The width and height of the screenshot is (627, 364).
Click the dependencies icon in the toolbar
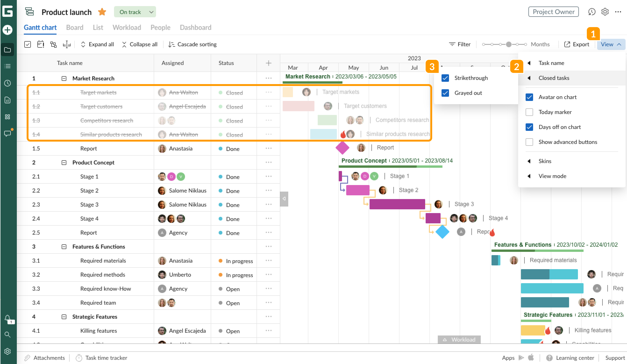pos(53,44)
